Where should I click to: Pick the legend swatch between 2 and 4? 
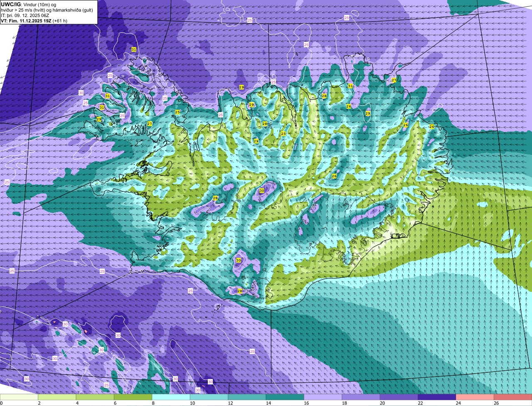pyautogui.click(x=57, y=397)
